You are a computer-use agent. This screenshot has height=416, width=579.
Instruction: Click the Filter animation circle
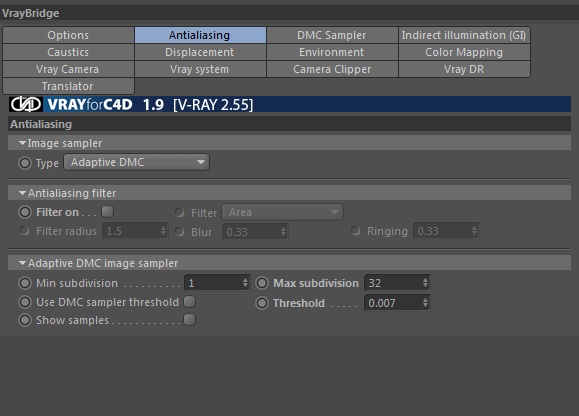[179, 212]
